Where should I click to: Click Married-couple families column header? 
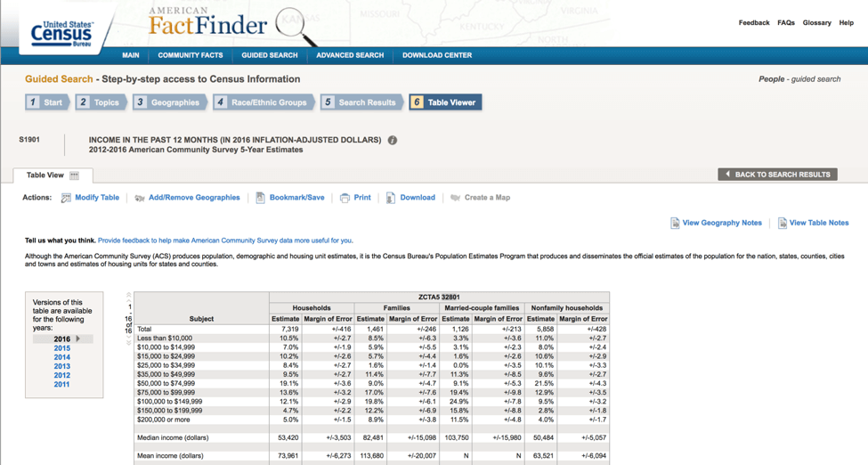483,307
